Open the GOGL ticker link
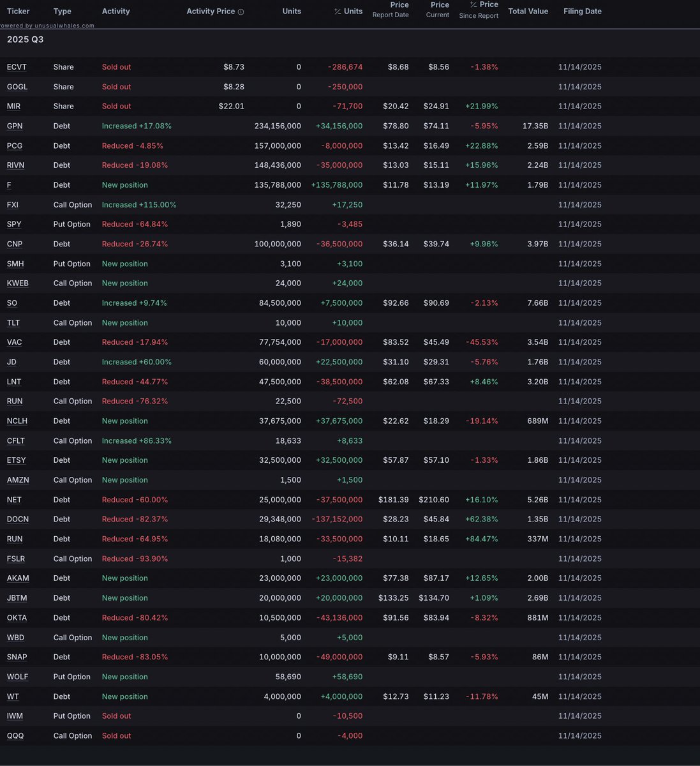This screenshot has width=700, height=766. 17,87
